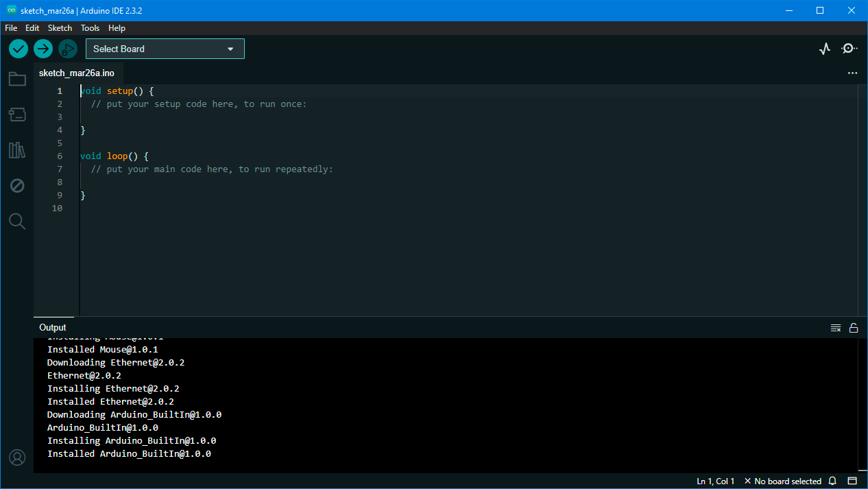Click the Ln 1, Col 1 cursor position

tap(716, 481)
